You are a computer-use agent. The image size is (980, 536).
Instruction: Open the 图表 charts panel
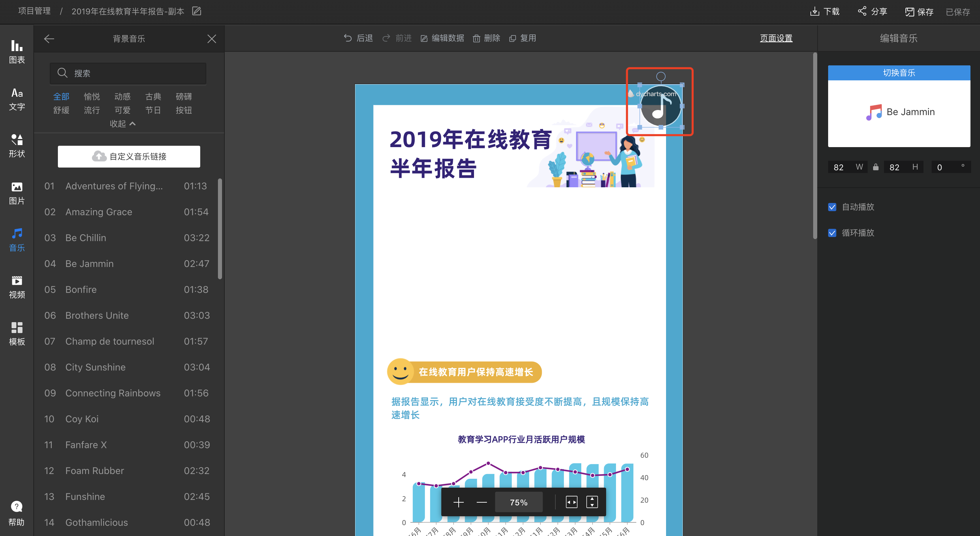[x=17, y=52]
